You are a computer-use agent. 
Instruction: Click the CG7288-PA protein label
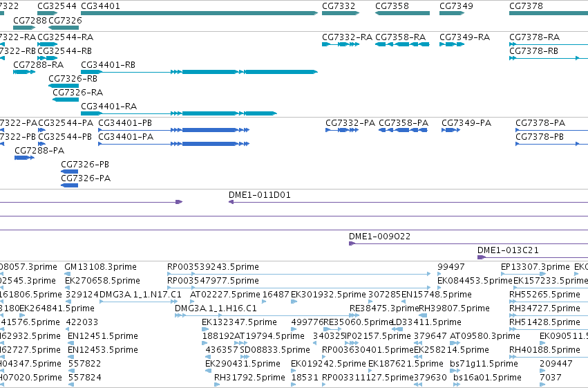[x=39, y=151]
